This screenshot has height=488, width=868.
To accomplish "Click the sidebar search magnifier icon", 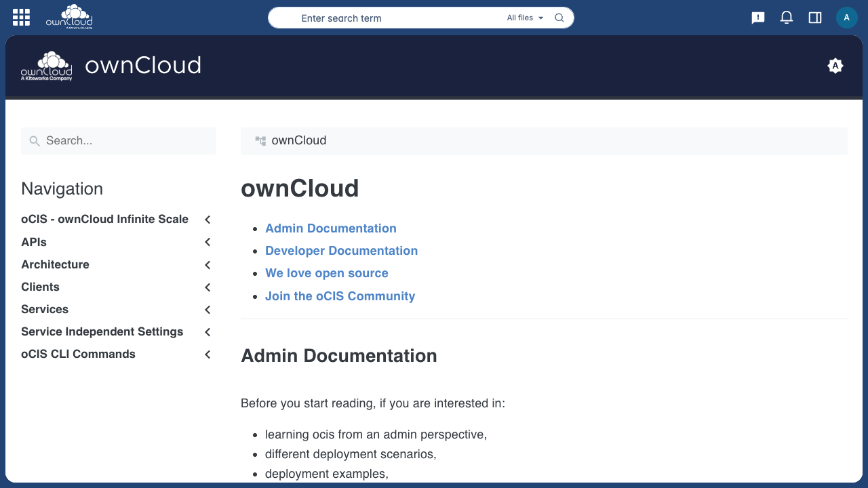I will pos(35,141).
